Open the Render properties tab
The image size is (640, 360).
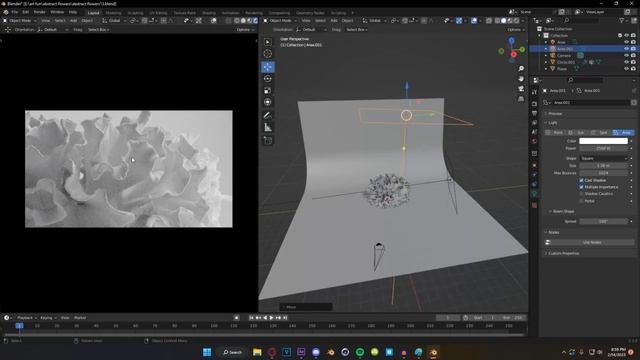point(534,104)
